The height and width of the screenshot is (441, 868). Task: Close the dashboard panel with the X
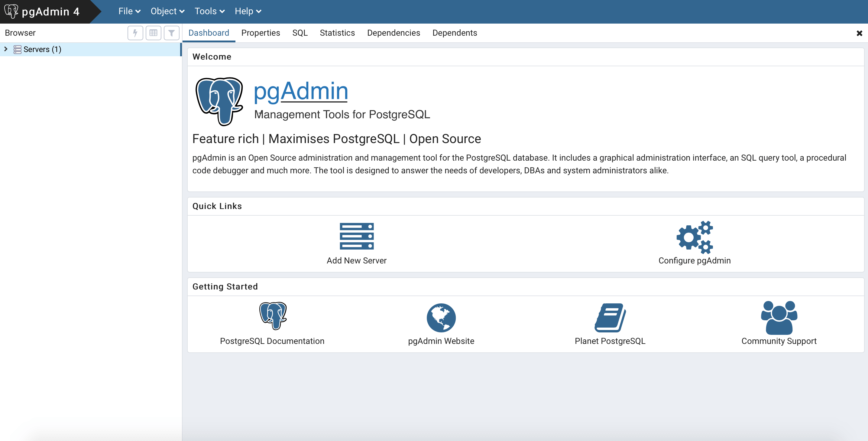click(859, 33)
